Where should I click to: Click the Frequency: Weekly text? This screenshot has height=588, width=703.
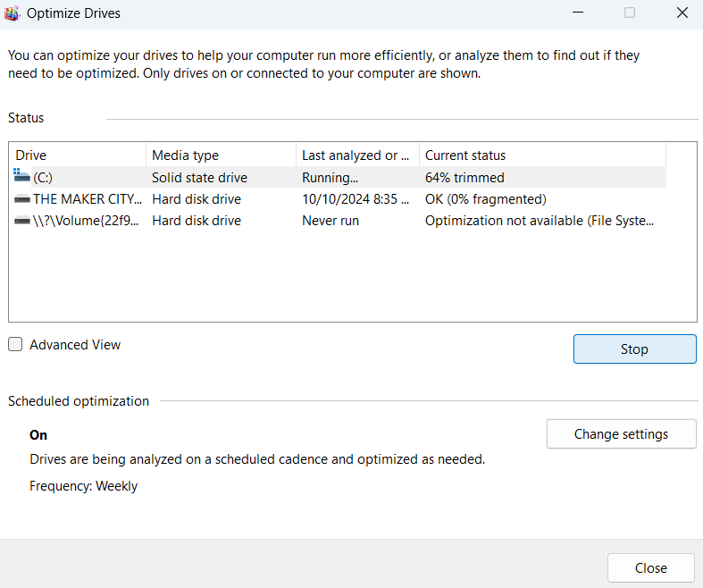coord(83,486)
